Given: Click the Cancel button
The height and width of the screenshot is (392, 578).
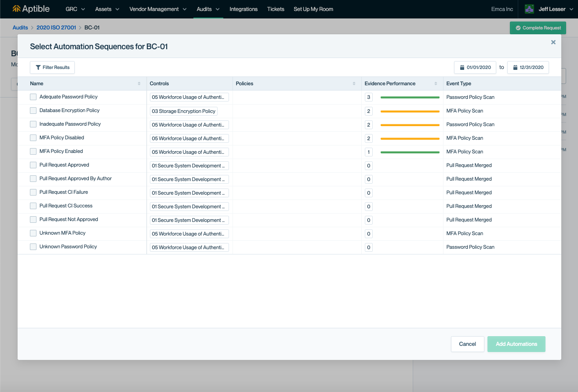Looking at the screenshot, I should pos(468,344).
